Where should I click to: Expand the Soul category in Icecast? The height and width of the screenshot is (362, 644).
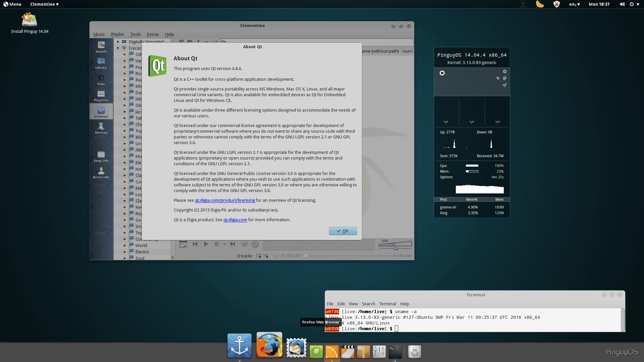point(125,258)
